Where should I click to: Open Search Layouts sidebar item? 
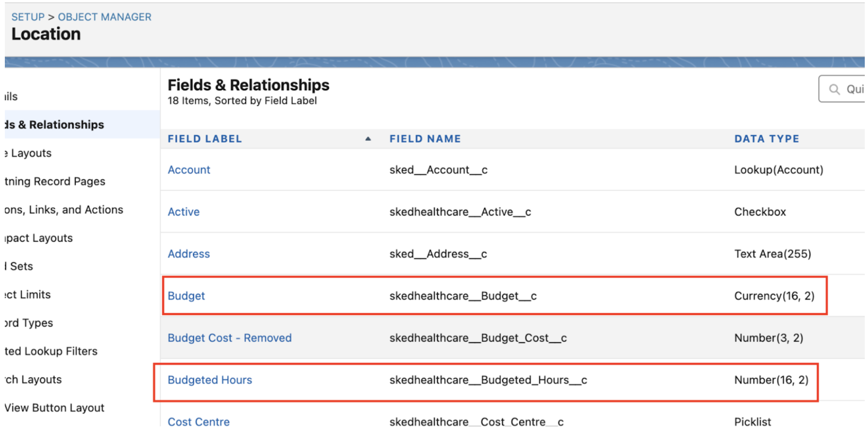pyautogui.click(x=33, y=380)
